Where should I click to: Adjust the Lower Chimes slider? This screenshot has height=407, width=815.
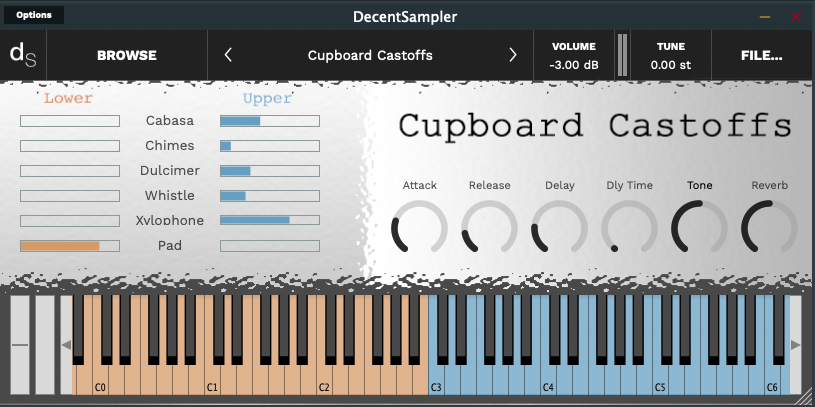point(70,146)
